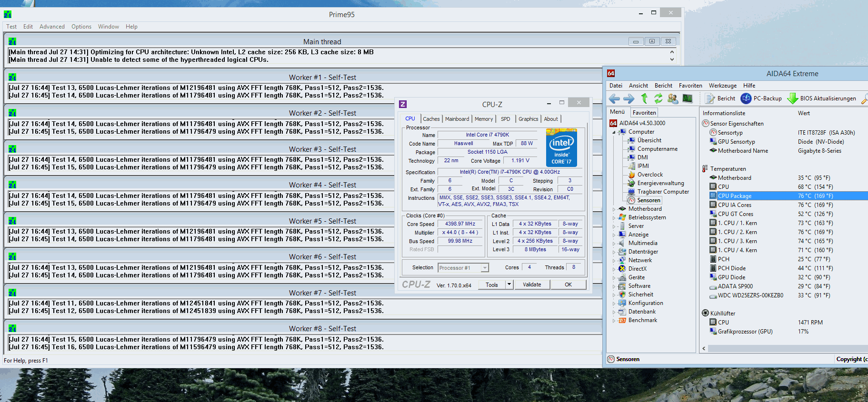Click the AIDA64 forward navigation arrow
The height and width of the screenshot is (402, 868).
point(629,98)
